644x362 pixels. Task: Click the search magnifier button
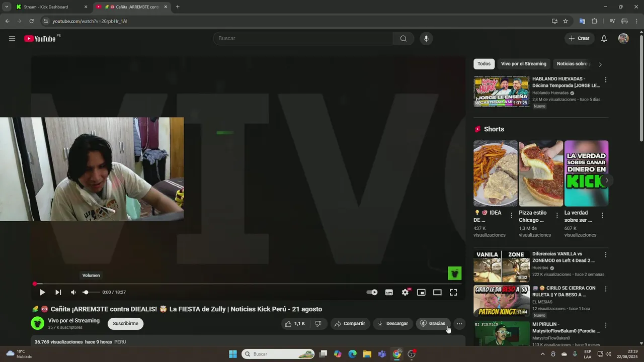(x=404, y=39)
